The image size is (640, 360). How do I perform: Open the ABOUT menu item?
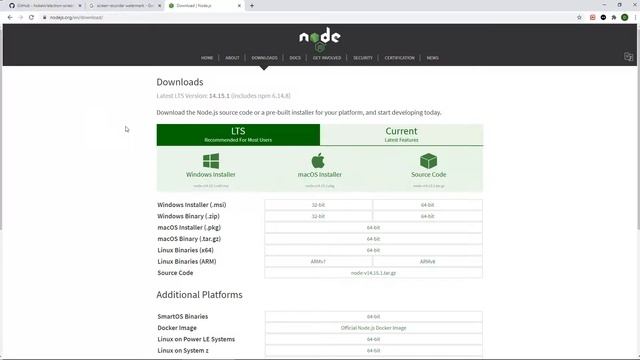pos(232,58)
